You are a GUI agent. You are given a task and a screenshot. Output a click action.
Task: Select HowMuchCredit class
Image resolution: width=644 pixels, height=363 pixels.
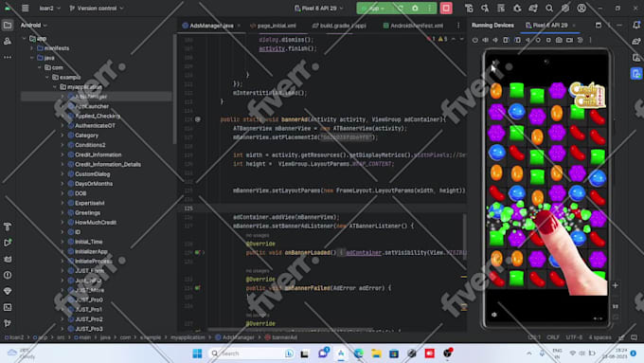[x=96, y=223]
